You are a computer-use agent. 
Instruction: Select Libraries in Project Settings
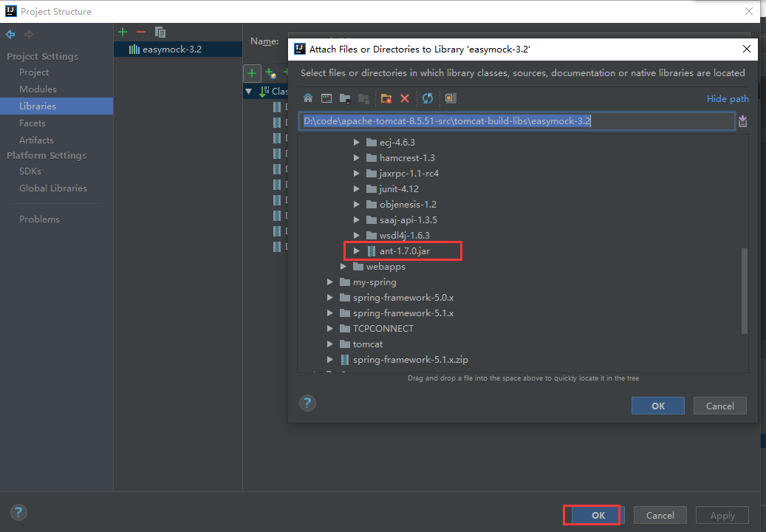pyautogui.click(x=57, y=106)
